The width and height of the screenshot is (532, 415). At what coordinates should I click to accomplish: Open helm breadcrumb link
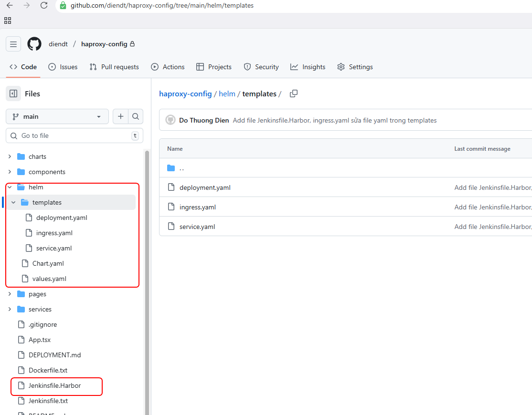227,94
